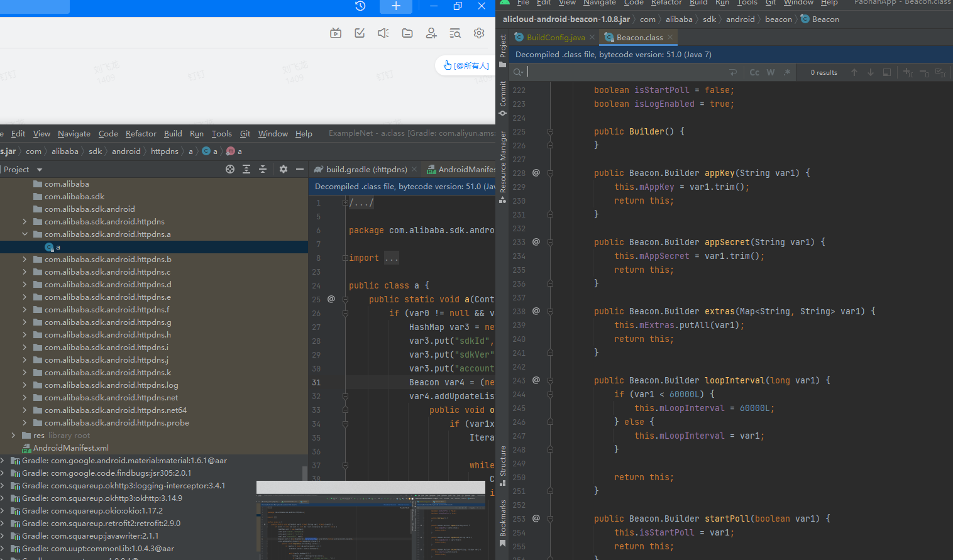The height and width of the screenshot is (560, 953).
Task: Expand all in the Project panel toolbar
Action: (246, 169)
